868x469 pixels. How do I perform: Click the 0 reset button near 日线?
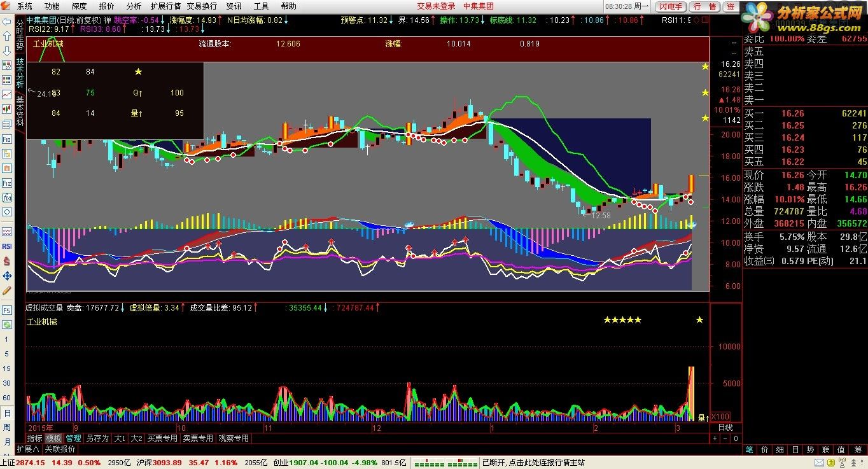point(736,438)
